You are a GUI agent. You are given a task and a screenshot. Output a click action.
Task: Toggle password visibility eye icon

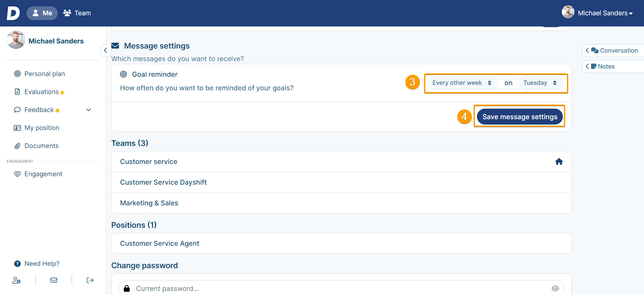pos(555,288)
